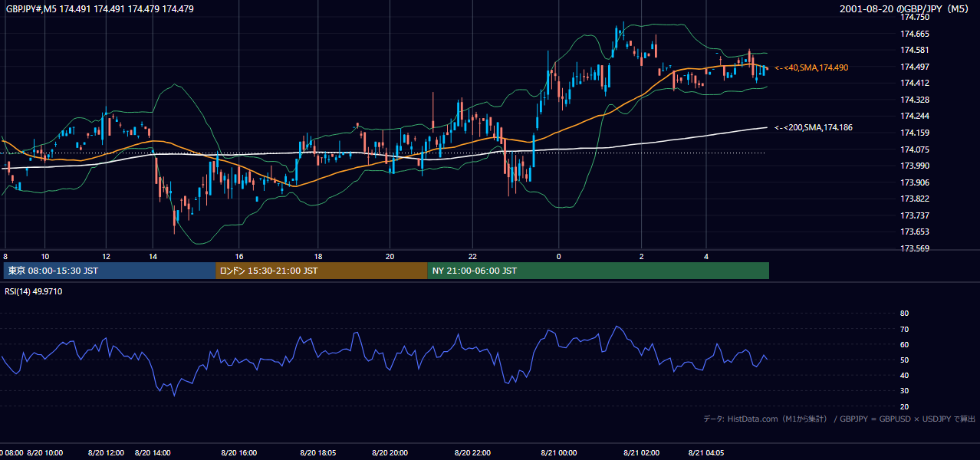The height and width of the screenshot is (460, 980).
Task: Click price axis value 174.581
Action: tap(915, 51)
